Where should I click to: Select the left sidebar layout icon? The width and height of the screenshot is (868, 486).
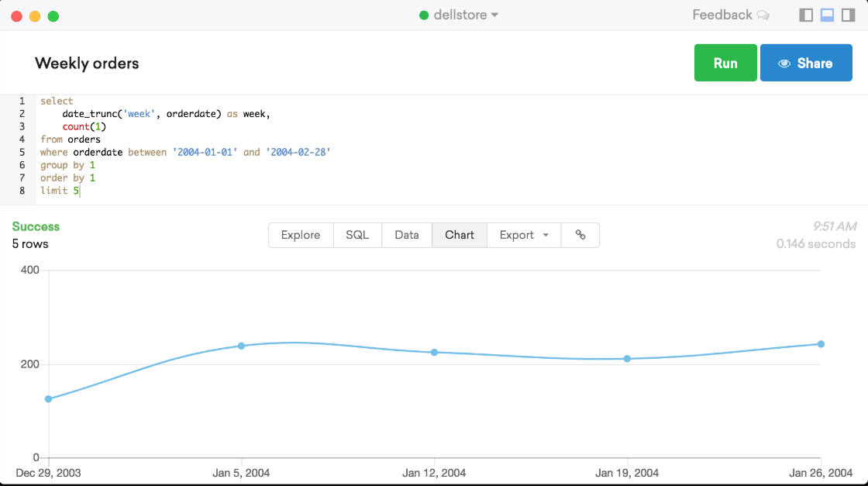point(806,15)
